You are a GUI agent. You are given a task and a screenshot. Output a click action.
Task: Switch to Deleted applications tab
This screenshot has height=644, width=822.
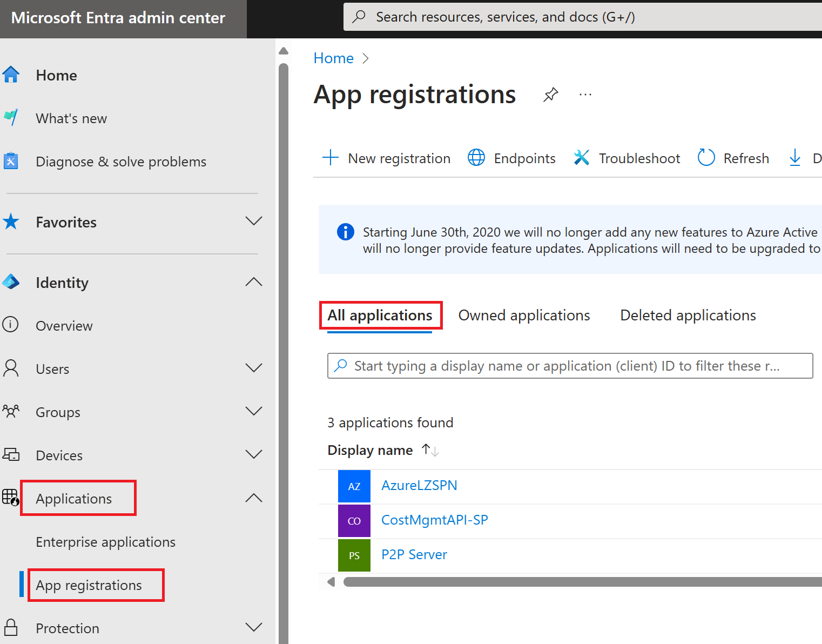point(688,316)
